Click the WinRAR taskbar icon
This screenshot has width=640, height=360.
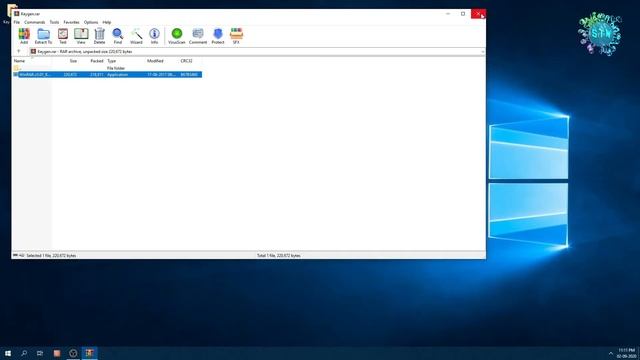89,353
